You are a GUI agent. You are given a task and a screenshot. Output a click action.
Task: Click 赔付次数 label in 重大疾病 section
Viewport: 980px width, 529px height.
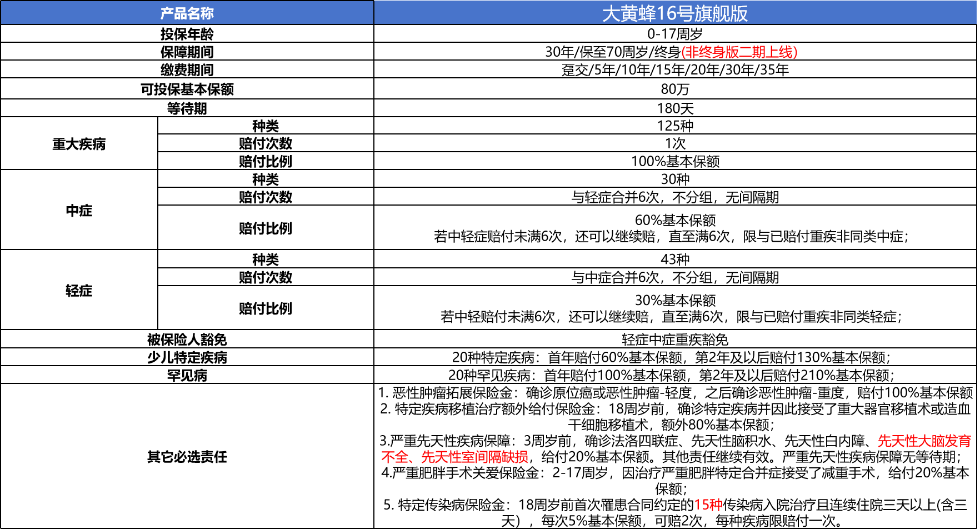coord(266,143)
